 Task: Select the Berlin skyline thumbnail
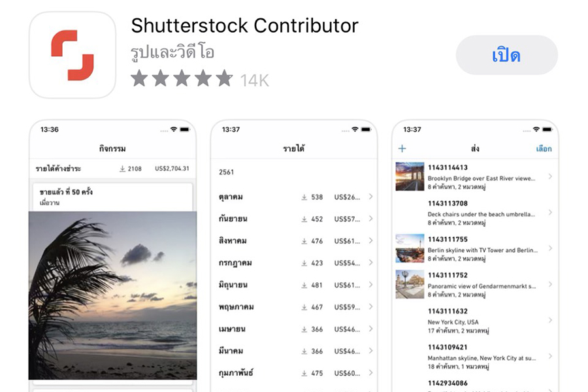(410, 248)
